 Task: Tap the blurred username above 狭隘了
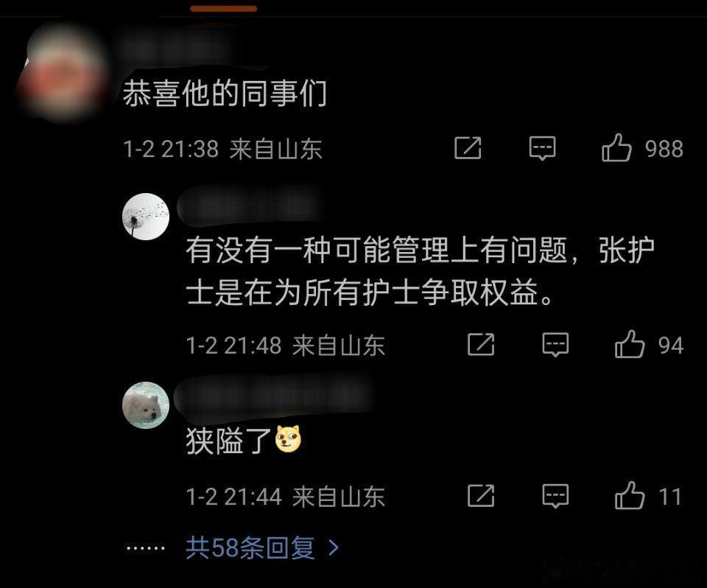pos(275,393)
